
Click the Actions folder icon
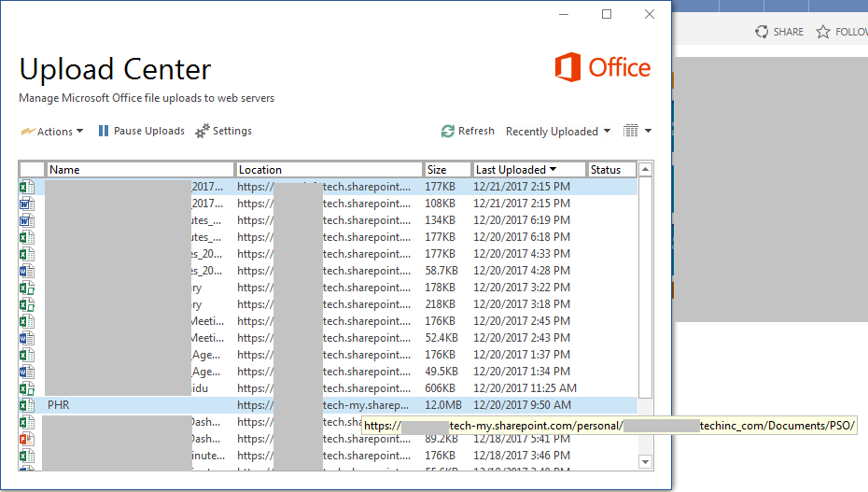click(x=28, y=131)
